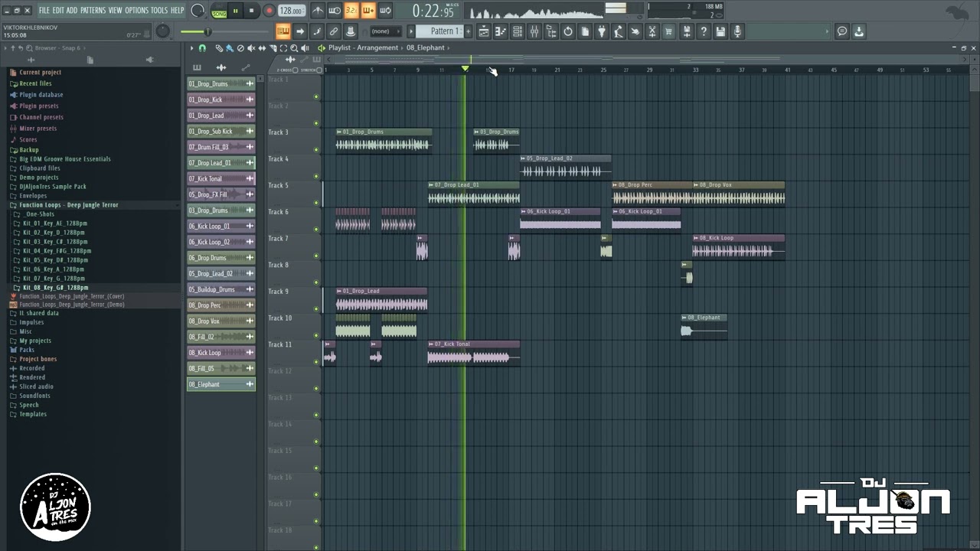Mute Track 3 with its green dot
Viewport: 980px width, 551px height.
316,150
